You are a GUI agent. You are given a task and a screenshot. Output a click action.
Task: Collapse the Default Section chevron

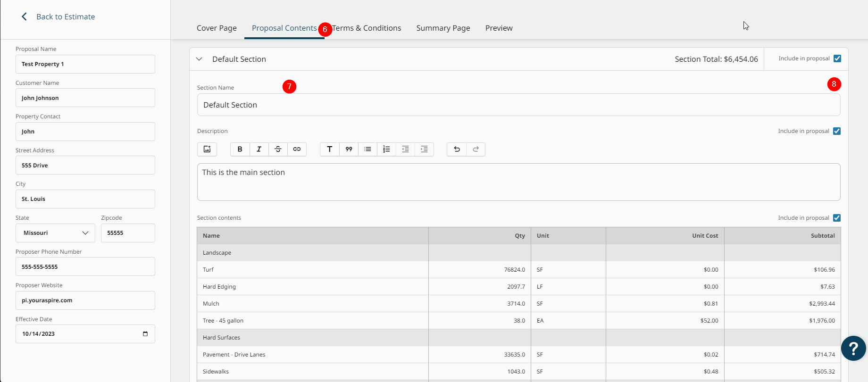199,59
